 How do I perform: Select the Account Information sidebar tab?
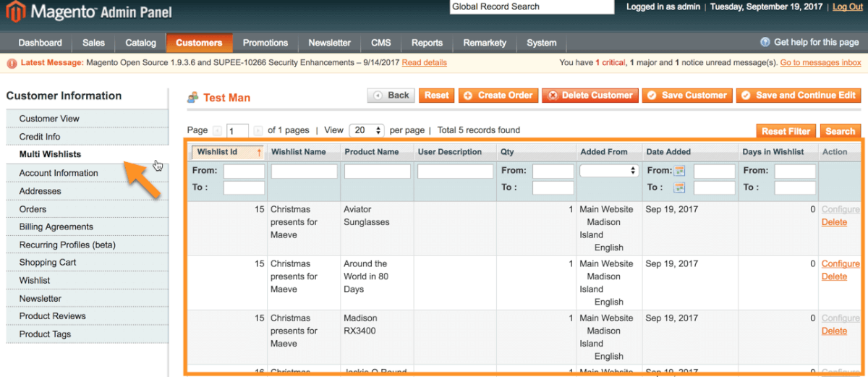[59, 173]
